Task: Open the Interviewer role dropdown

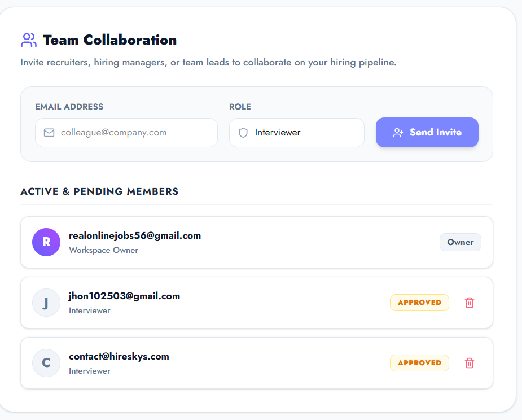Action: pyautogui.click(x=297, y=133)
